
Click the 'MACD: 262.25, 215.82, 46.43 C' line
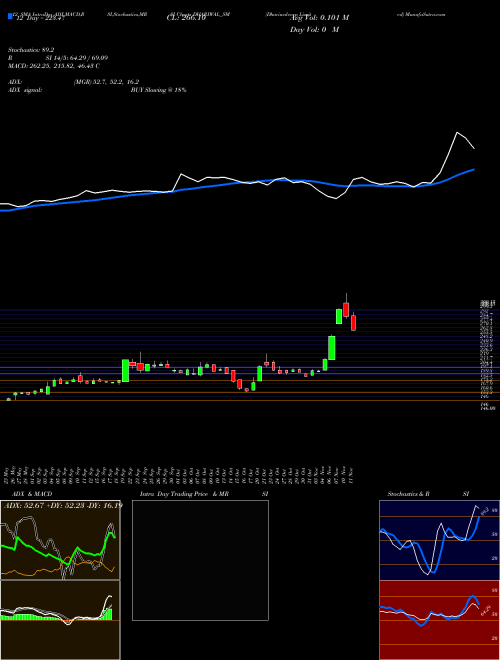[54, 66]
